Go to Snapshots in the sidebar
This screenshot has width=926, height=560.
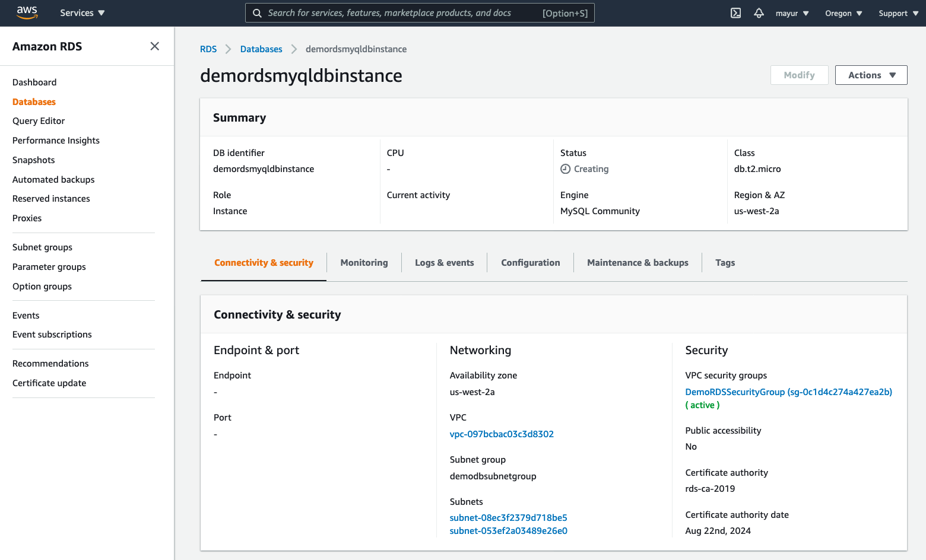(34, 160)
